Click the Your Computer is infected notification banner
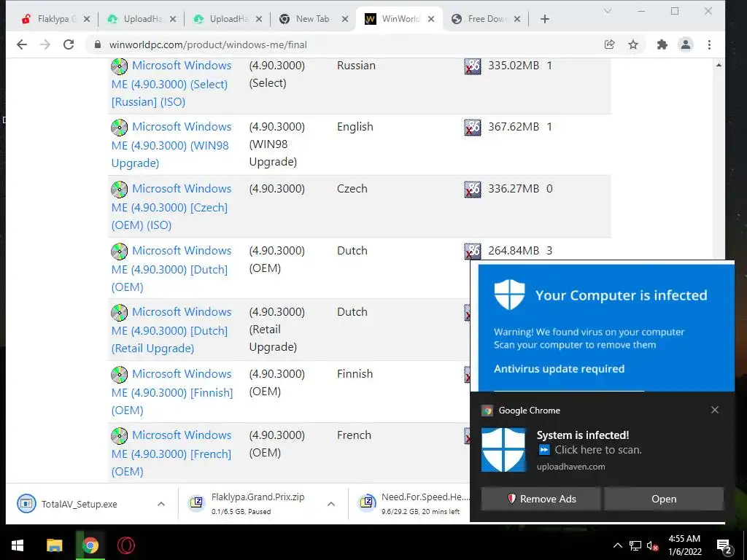 606,327
